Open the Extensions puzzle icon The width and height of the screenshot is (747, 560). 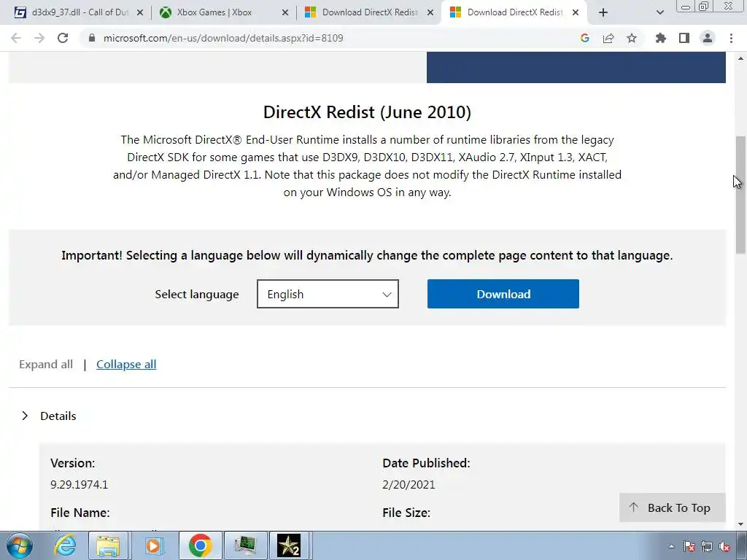pos(660,38)
